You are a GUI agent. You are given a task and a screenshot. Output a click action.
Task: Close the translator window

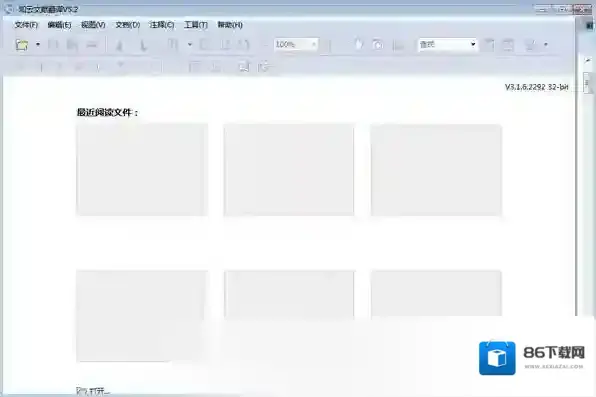582,9
